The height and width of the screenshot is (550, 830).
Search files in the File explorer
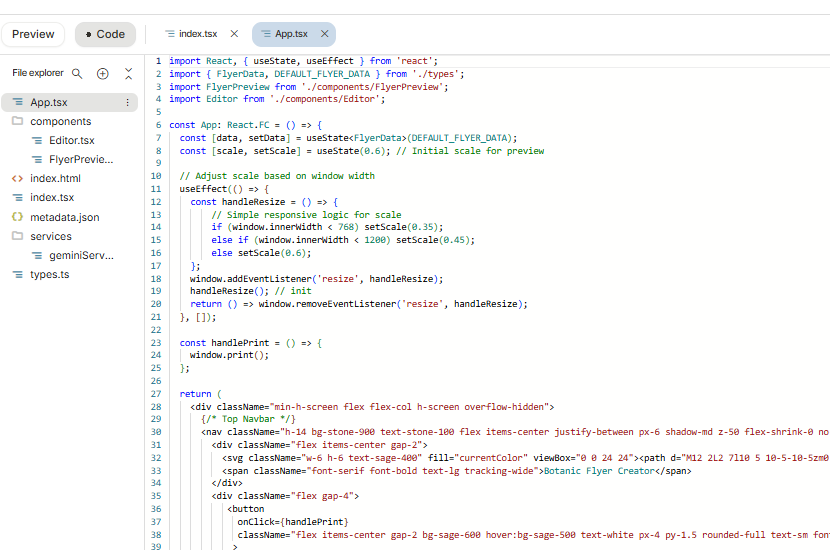click(77, 74)
